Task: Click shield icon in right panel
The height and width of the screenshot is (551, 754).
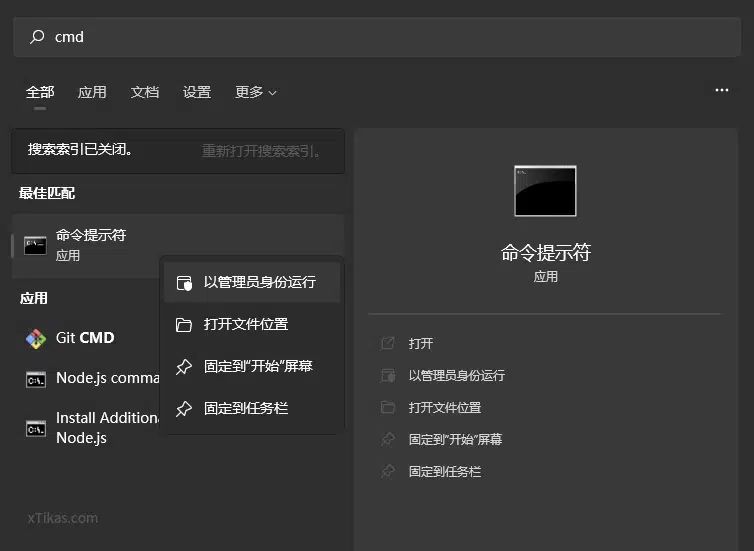Action: (388, 376)
